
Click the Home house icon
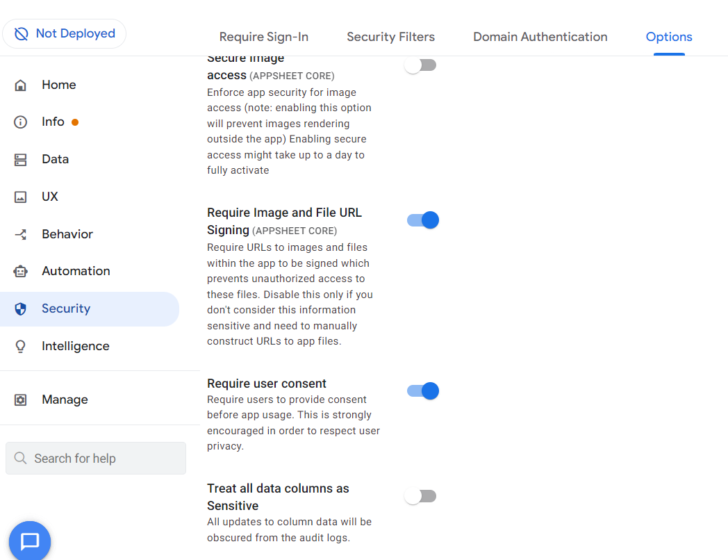[x=20, y=85]
